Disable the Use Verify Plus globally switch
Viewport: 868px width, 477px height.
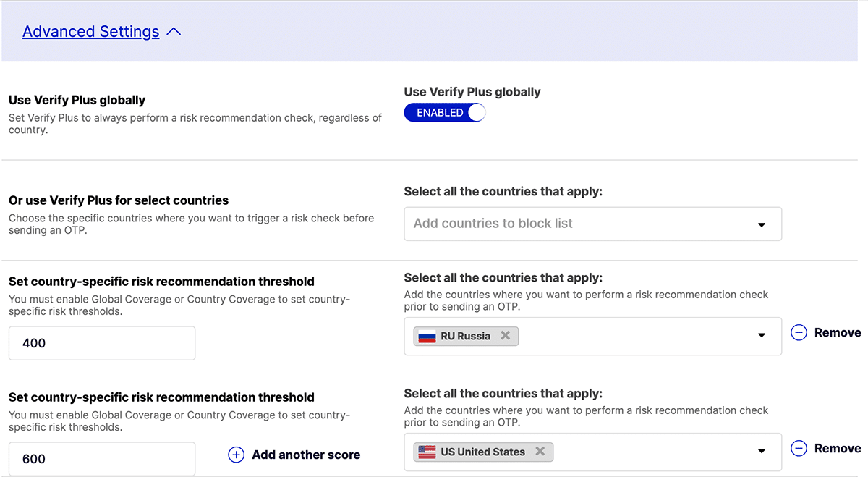click(444, 112)
